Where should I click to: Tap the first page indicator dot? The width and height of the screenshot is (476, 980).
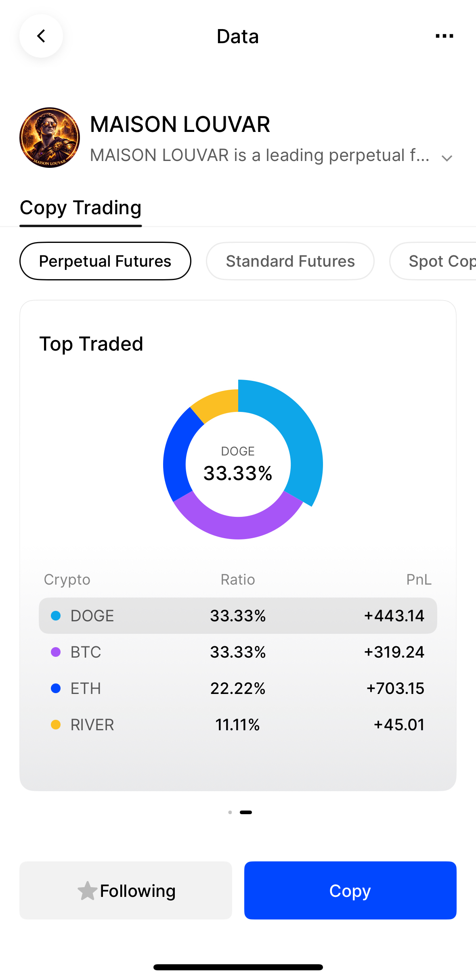coord(230,812)
